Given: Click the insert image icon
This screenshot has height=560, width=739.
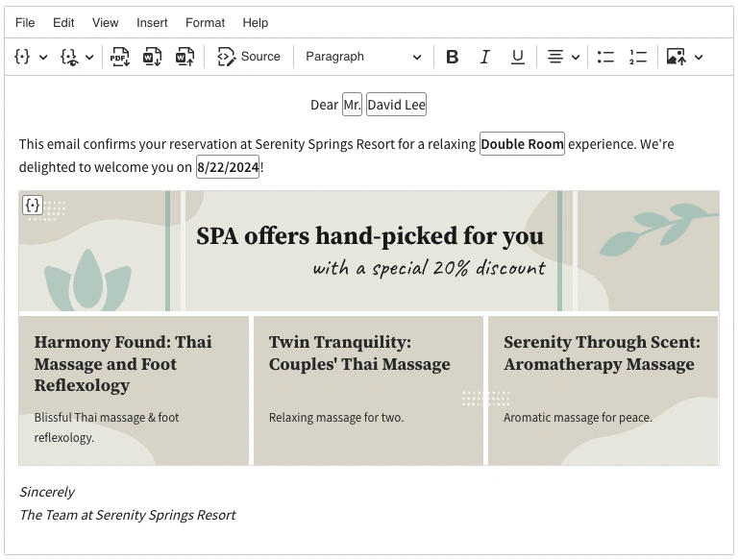Looking at the screenshot, I should coord(677,57).
